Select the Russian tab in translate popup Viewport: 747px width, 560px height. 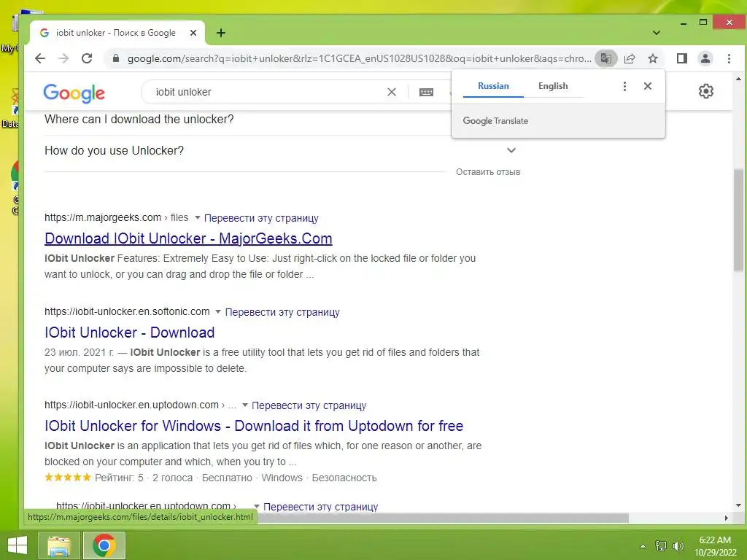(x=493, y=86)
